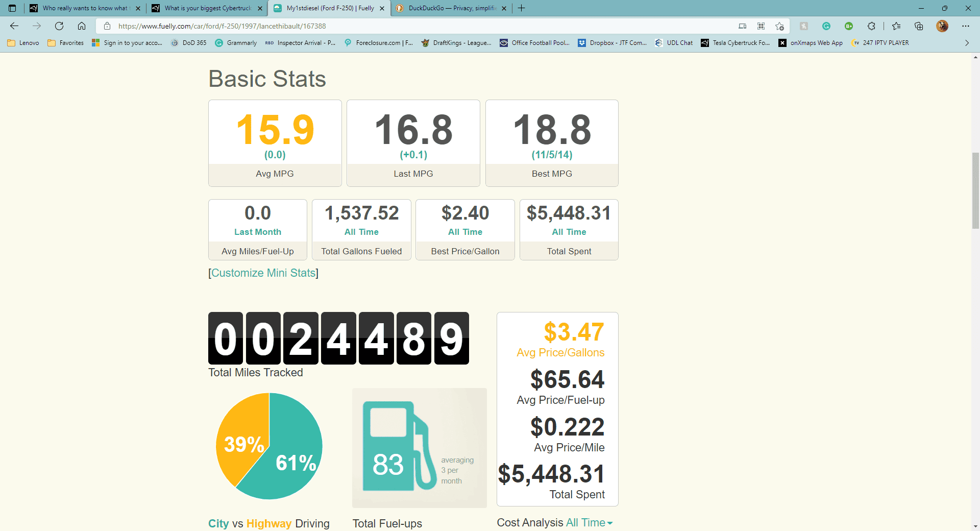
Task: Click the Avg Miles/Fuel-Up mini stat
Action: 258,230
